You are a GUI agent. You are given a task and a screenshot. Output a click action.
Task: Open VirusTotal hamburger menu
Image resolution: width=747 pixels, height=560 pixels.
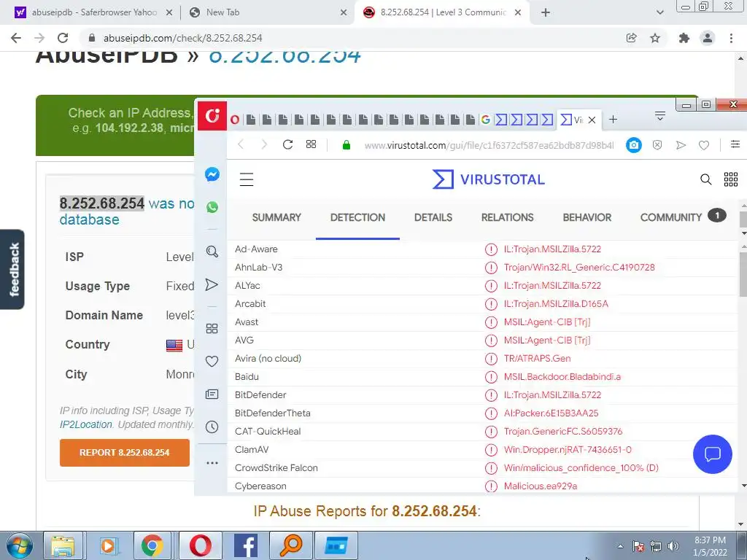(x=247, y=179)
